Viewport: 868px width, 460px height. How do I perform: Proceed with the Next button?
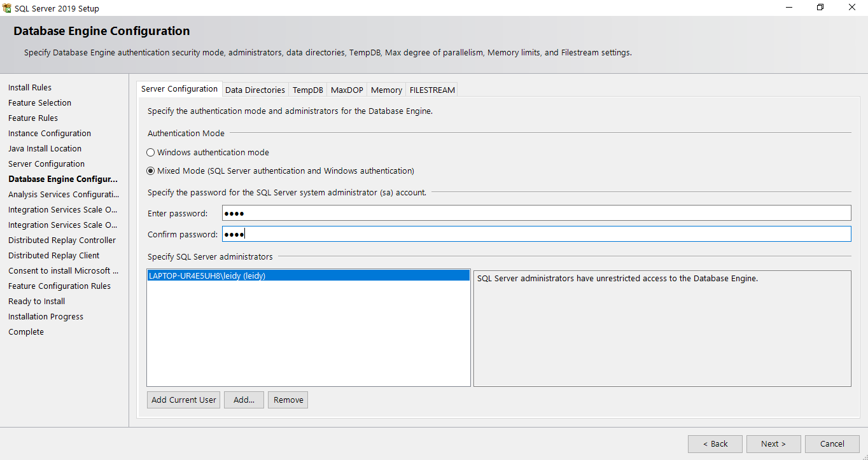(x=773, y=444)
